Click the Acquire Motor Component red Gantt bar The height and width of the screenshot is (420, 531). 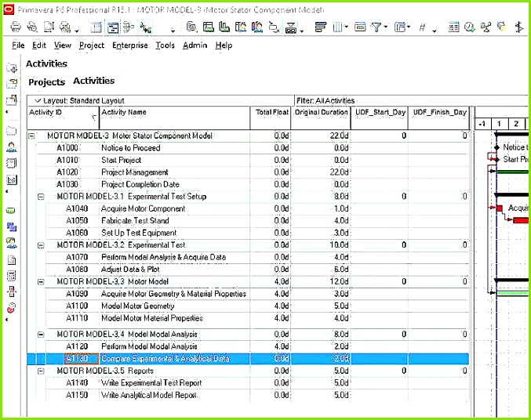(500, 208)
